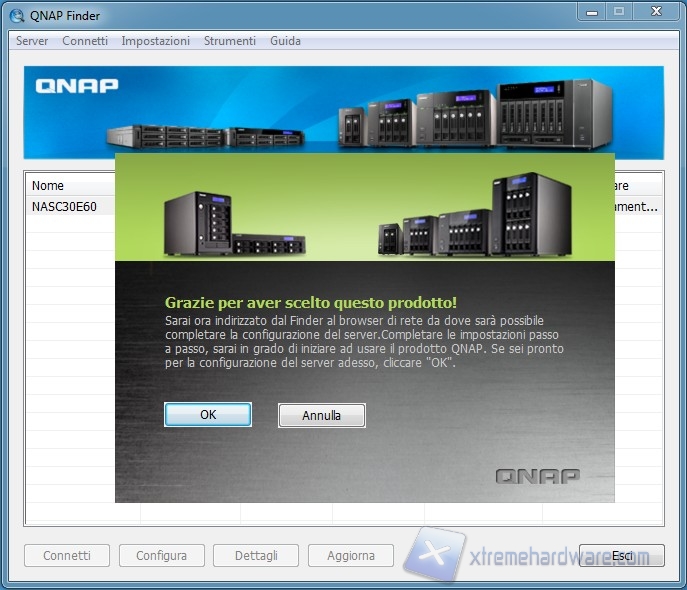
Task: Open the Guida help menu
Action: pyautogui.click(x=285, y=41)
